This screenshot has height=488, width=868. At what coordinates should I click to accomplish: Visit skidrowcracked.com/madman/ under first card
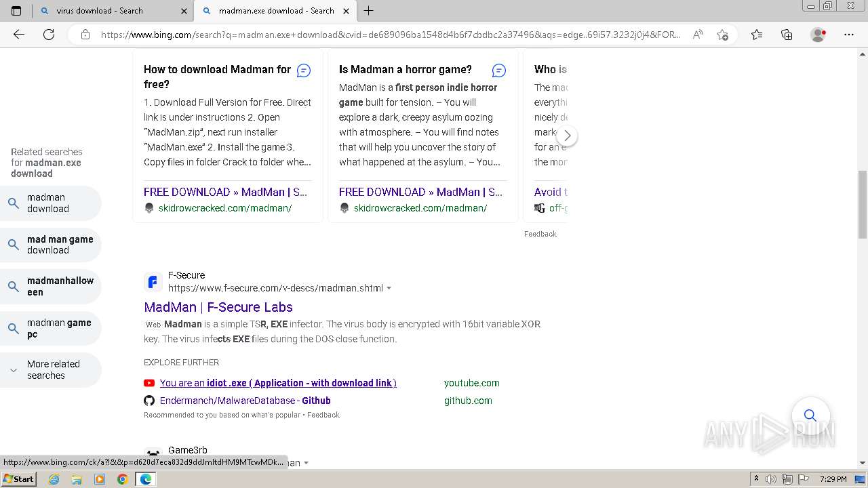225,208
